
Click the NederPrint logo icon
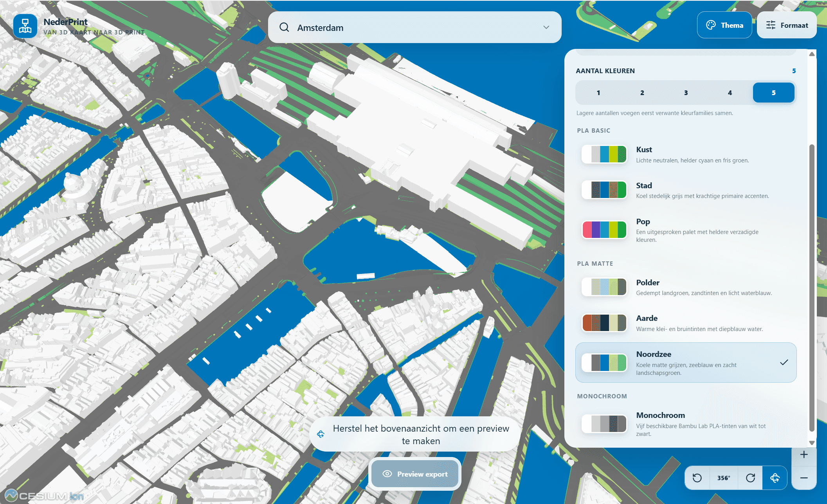pos(25,26)
